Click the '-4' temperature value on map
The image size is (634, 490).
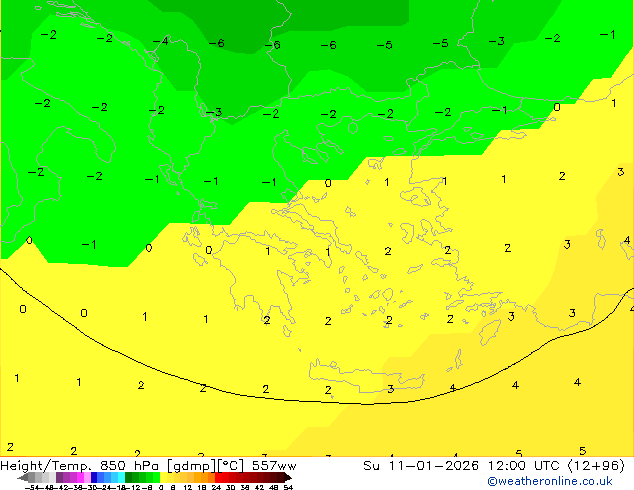click(x=161, y=41)
